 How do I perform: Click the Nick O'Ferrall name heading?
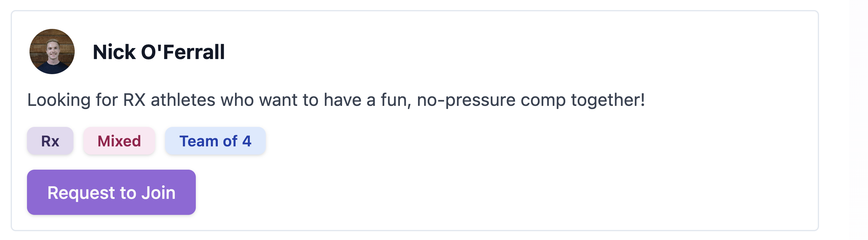[x=159, y=52]
